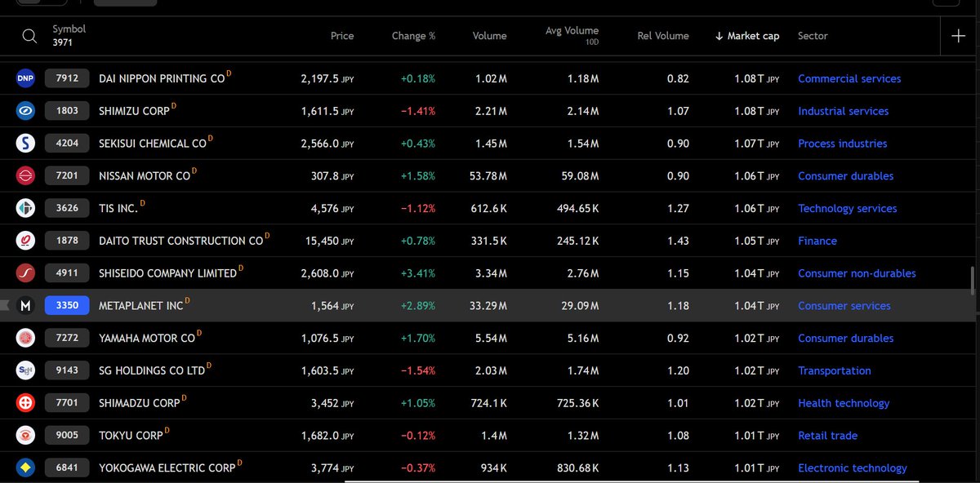
Task: Select the YOKOGAWA ELECTRIC CORP name
Action: [x=167, y=468]
